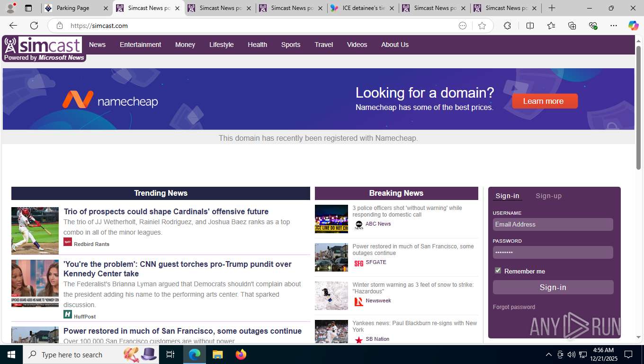Select the Sign-in tab

(x=507, y=196)
